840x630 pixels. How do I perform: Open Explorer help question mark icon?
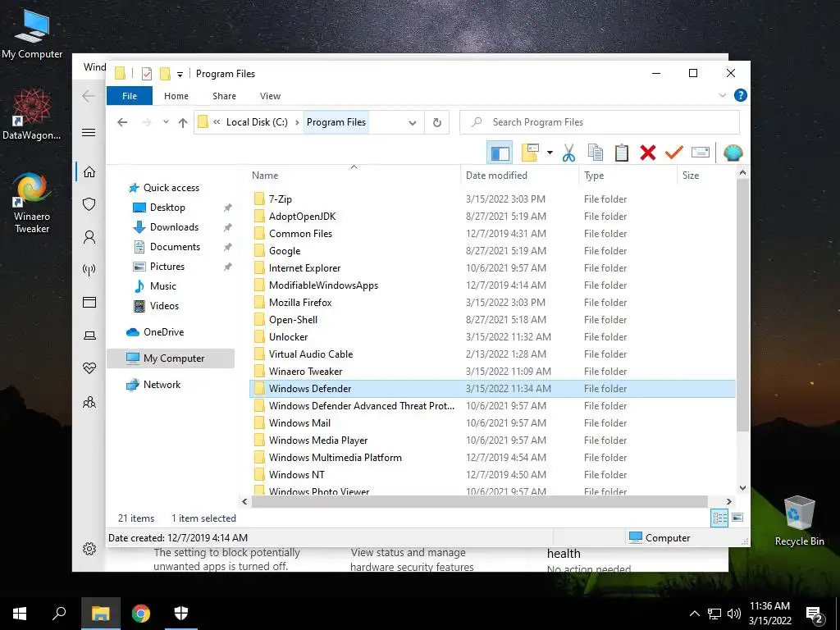741,95
